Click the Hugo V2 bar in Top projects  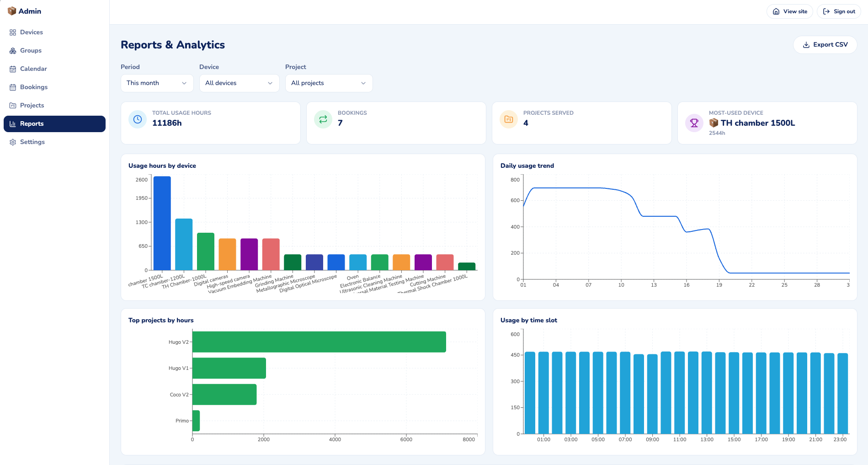(319, 342)
